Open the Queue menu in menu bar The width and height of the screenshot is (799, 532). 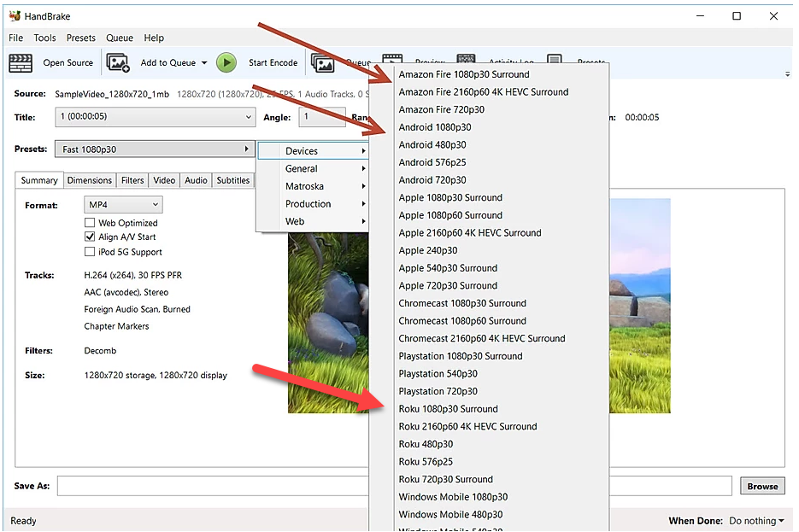point(120,38)
